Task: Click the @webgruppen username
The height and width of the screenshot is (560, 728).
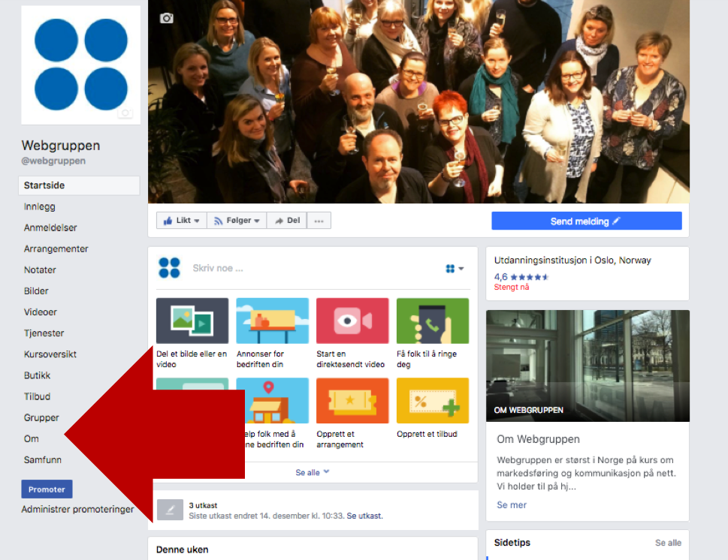Action: tap(53, 161)
